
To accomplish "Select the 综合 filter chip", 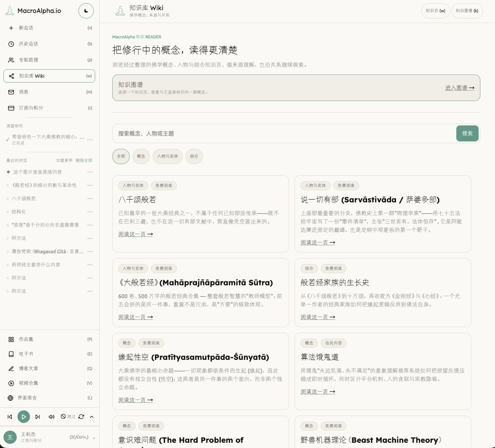I will 194,156.
